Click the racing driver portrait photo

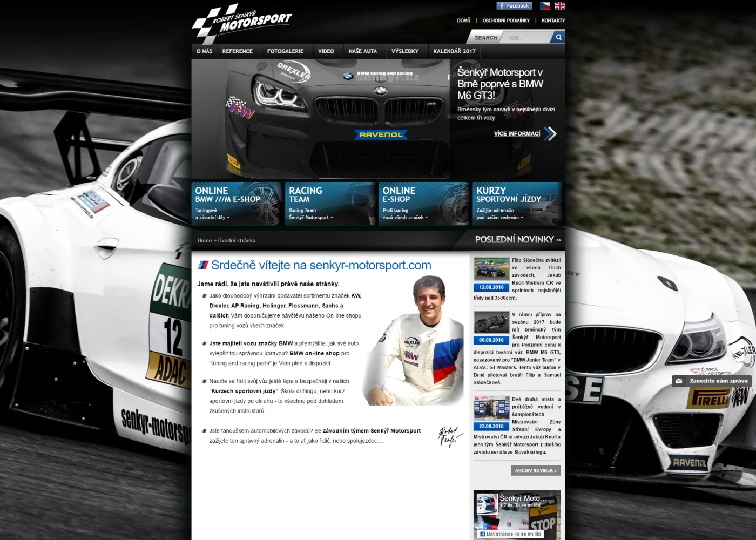(x=414, y=340)
